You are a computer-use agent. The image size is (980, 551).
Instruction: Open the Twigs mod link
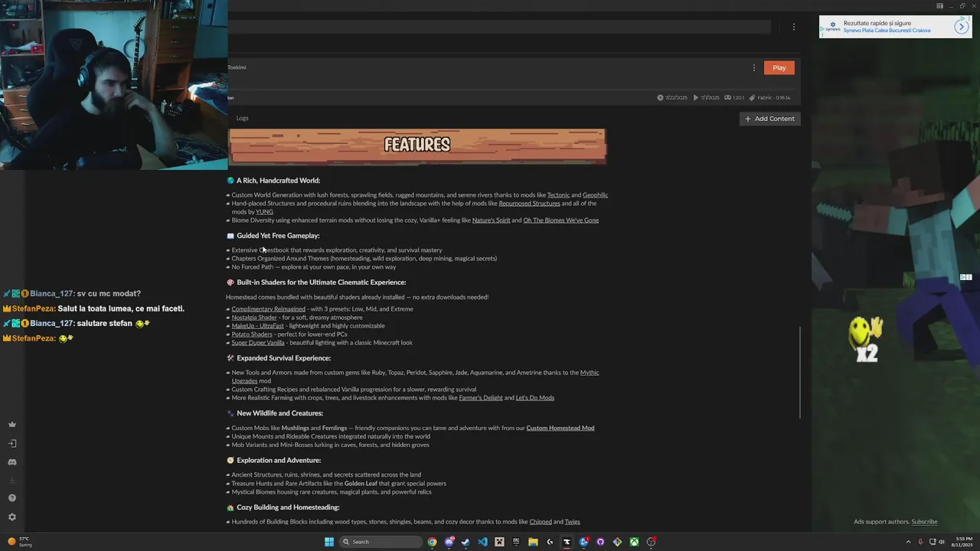click(x=572, y=522)
